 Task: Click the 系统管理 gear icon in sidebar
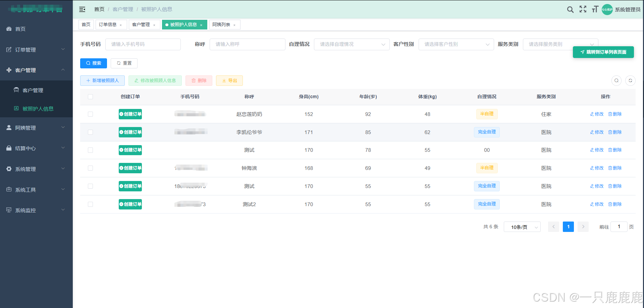tap(9, 169)
